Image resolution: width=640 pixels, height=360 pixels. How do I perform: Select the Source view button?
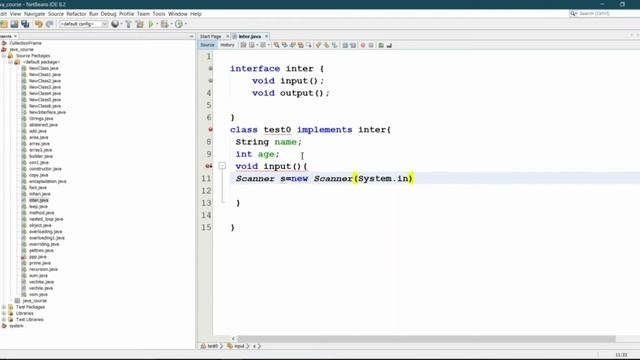(207, 45)
